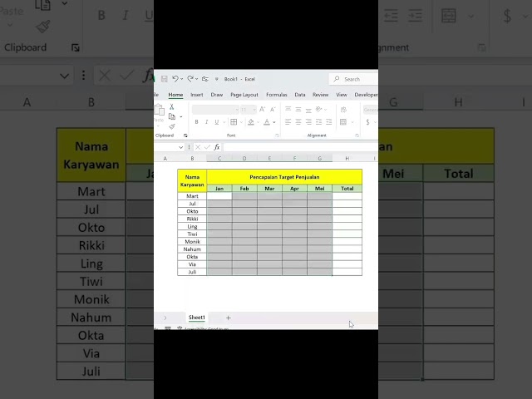Click the sheet navigation arrow left of Sheet1
The width and height of the screenshot is (532, 399).
tap(165, 318)
